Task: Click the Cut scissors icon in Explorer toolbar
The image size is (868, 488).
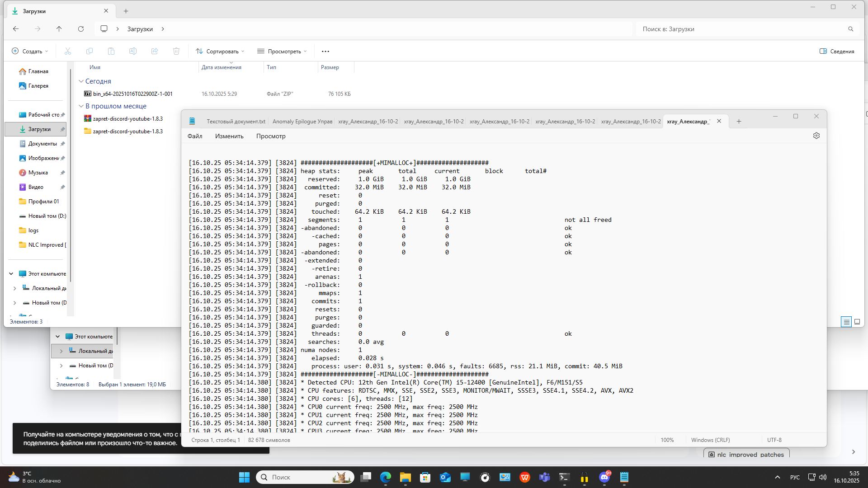Action: (68, 51)
